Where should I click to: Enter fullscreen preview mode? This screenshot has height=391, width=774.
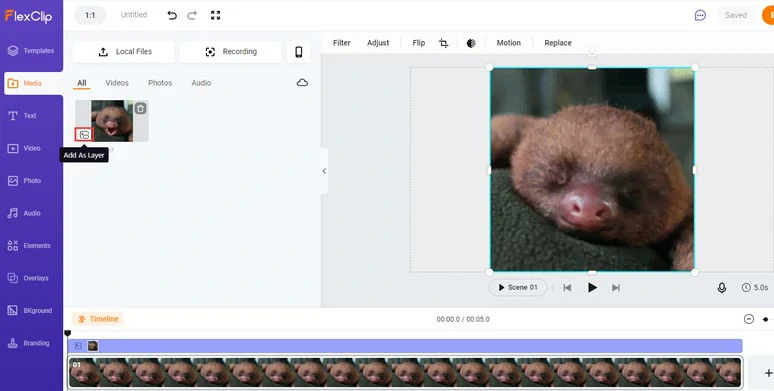pyautogui.click(x=215, y=15)
